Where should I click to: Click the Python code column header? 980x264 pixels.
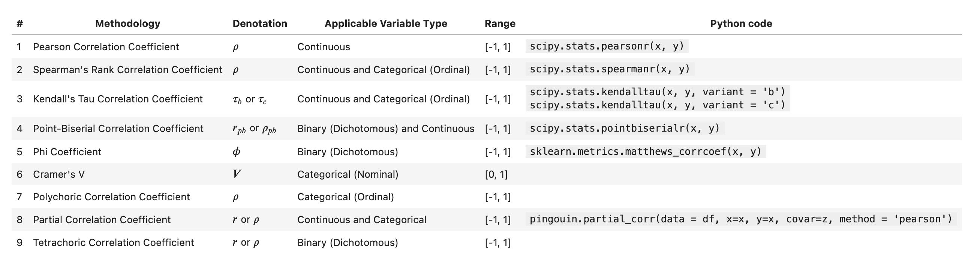[741, 24]
